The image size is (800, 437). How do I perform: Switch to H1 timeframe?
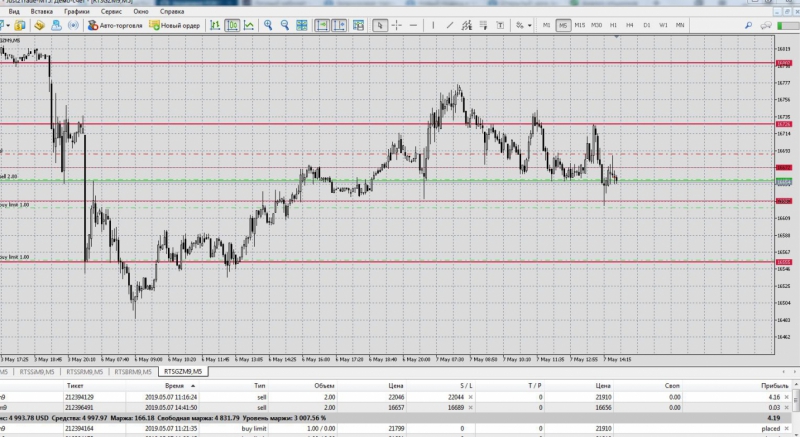pos(613,25)
